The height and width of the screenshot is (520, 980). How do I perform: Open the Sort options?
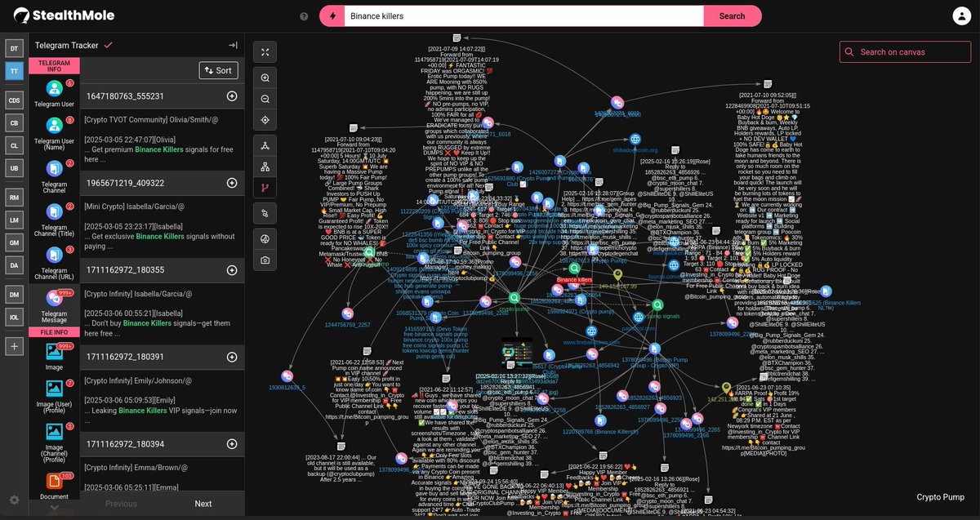click(x=218, y=70)
